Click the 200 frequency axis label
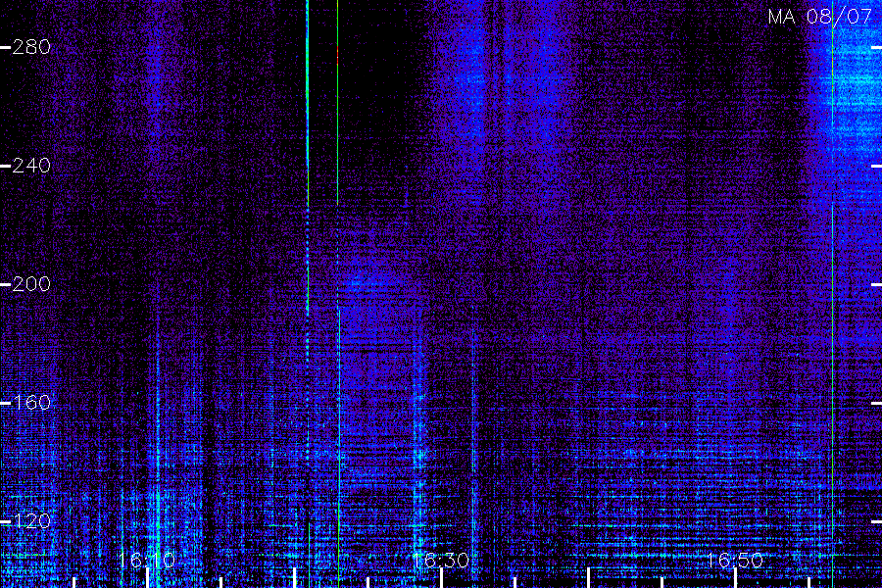 (x=31, y=284)
